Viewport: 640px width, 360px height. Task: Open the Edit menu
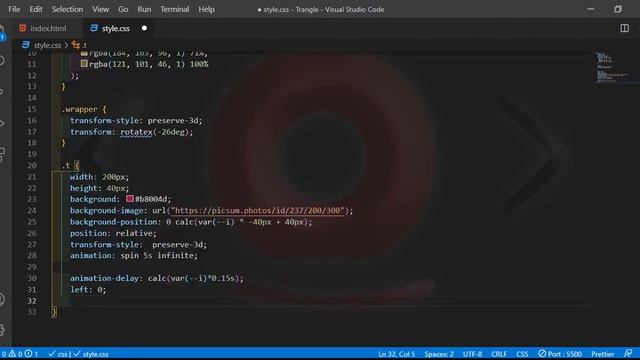tap(36, 9)
